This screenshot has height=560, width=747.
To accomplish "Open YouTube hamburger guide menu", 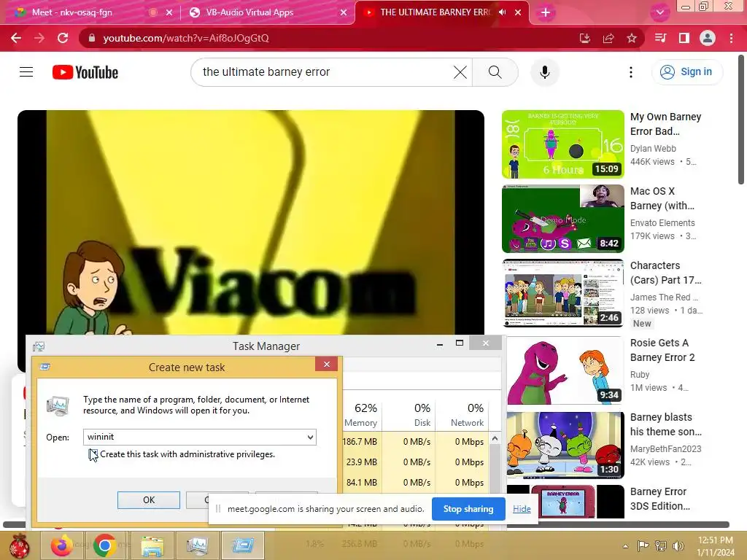I will click(26, 72).
